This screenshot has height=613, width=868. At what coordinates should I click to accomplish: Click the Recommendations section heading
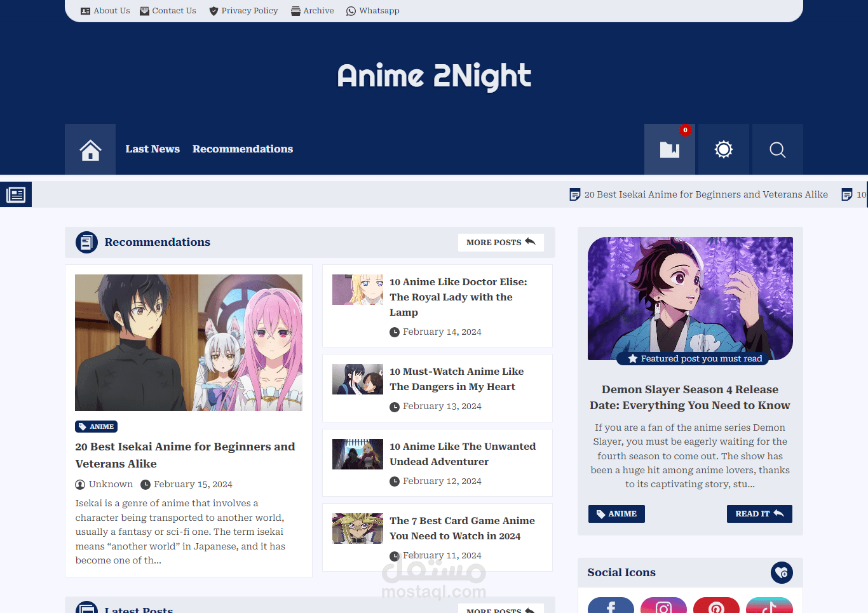pos(158,242)
